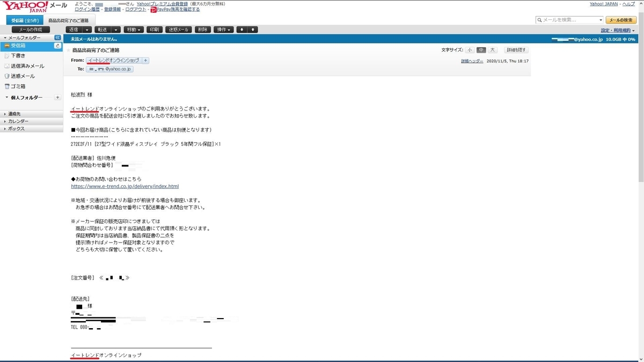
Task: Open 設定・利用規約 settings dropdown
Action: tap(618, 31)
